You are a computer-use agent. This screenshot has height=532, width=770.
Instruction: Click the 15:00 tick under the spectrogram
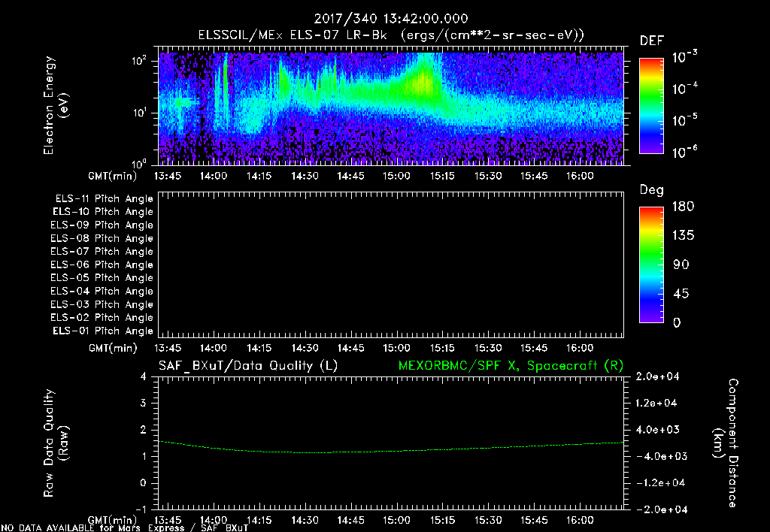coord(397,176)
